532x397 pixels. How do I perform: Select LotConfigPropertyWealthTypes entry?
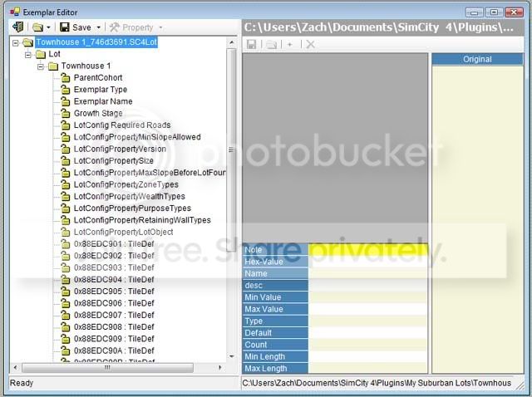click(130, 196)
